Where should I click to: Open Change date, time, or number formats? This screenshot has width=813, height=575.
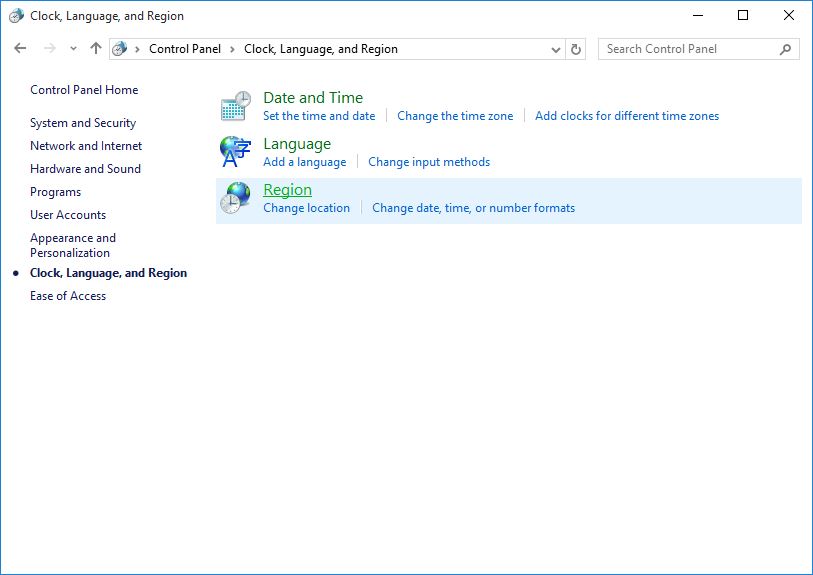click(473, 208)
